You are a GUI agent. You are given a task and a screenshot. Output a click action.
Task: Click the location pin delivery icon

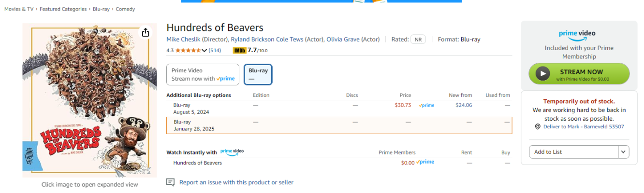tap(538, 126)
